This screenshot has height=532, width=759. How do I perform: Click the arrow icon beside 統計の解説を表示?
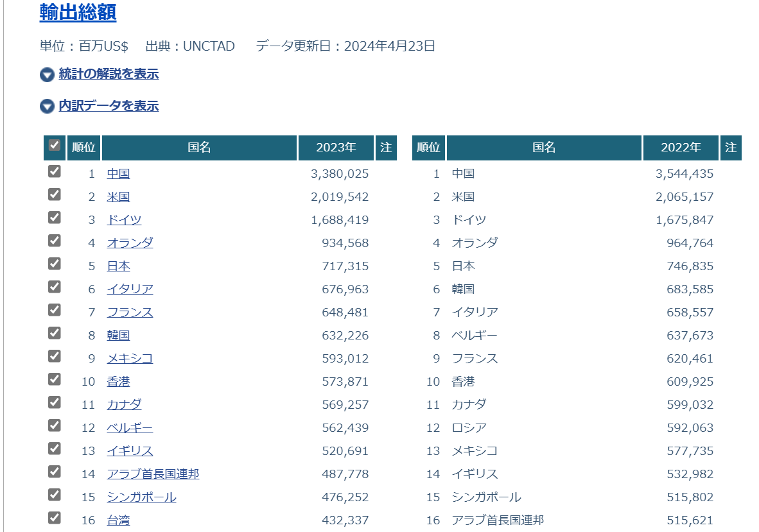coord(47,74)
